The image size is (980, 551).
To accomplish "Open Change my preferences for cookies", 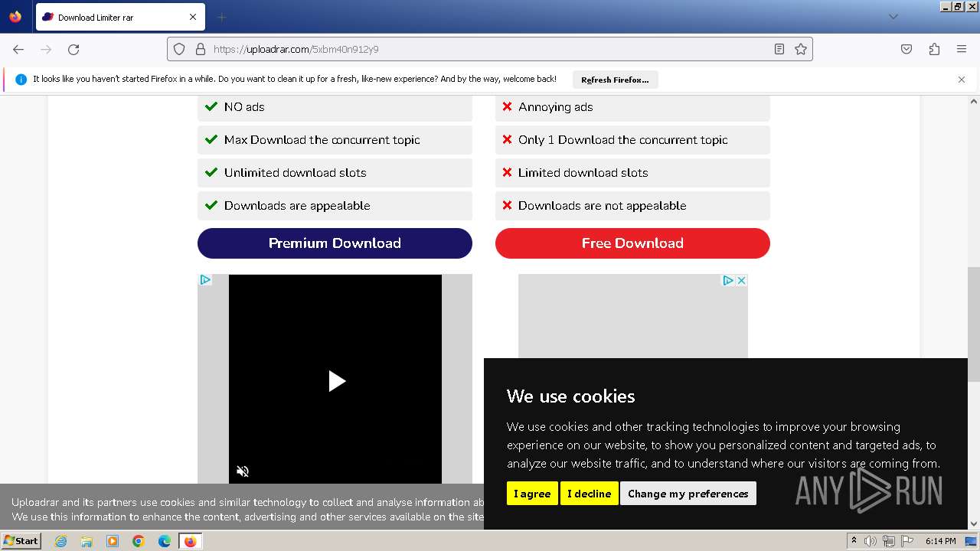I will pyautogui.click(x=688, y=494).
